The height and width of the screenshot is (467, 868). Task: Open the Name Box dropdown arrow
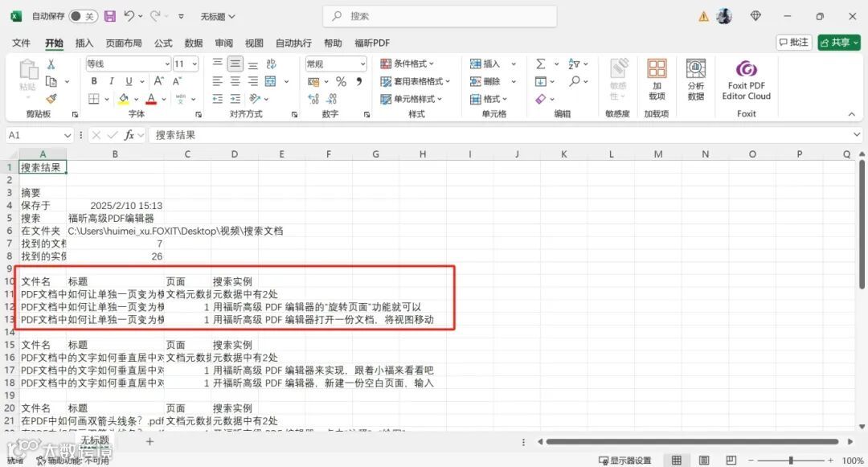click(68, 135)
